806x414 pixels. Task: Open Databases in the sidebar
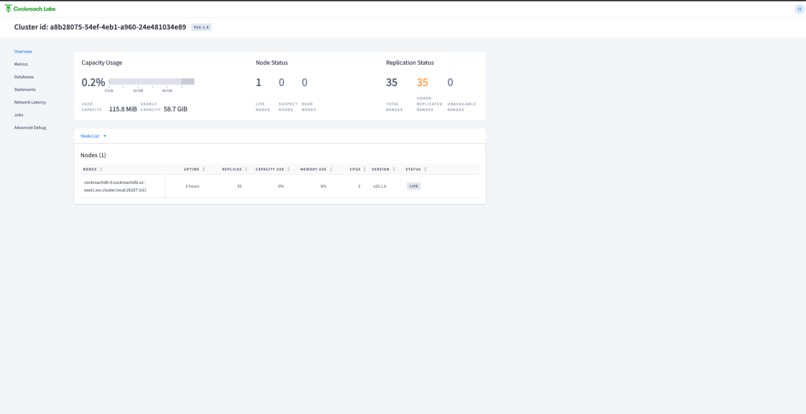point(24,77)
